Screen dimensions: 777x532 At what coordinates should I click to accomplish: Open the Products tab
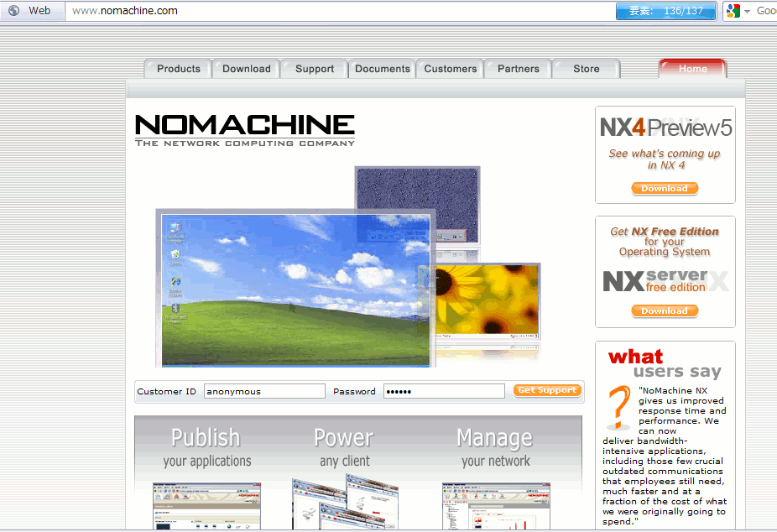coord(179,69)
